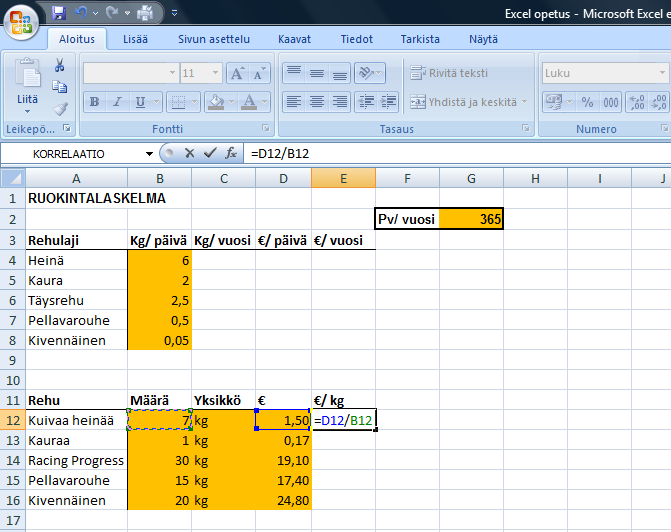Open the Customize Quick Access Toolbar menu
Viewport: 671px width, 532px height.
[x=175, y=13]
